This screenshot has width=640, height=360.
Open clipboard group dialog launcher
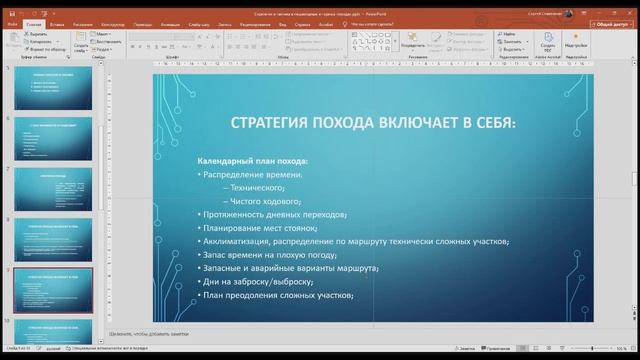click(x=68, y=57)
